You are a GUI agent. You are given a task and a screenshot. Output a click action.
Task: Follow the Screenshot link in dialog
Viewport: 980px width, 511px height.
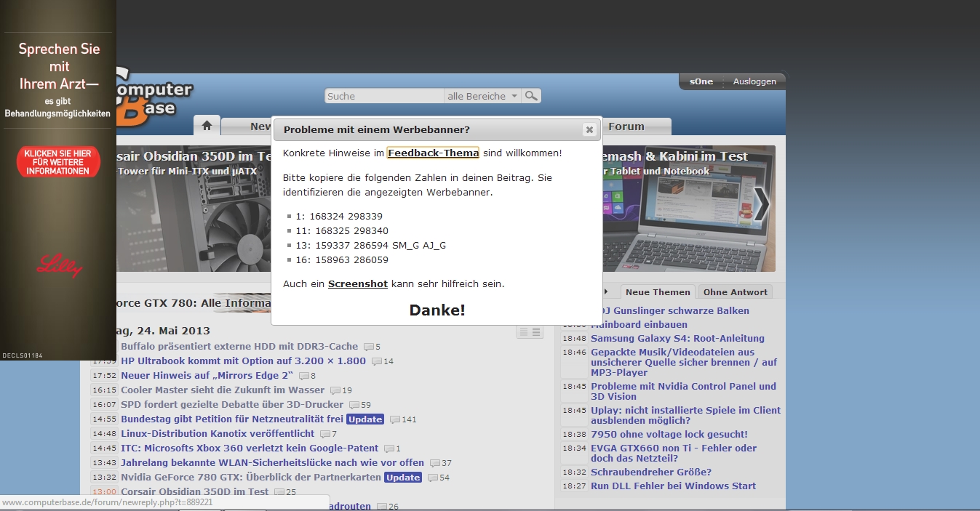tap(358, 284)
